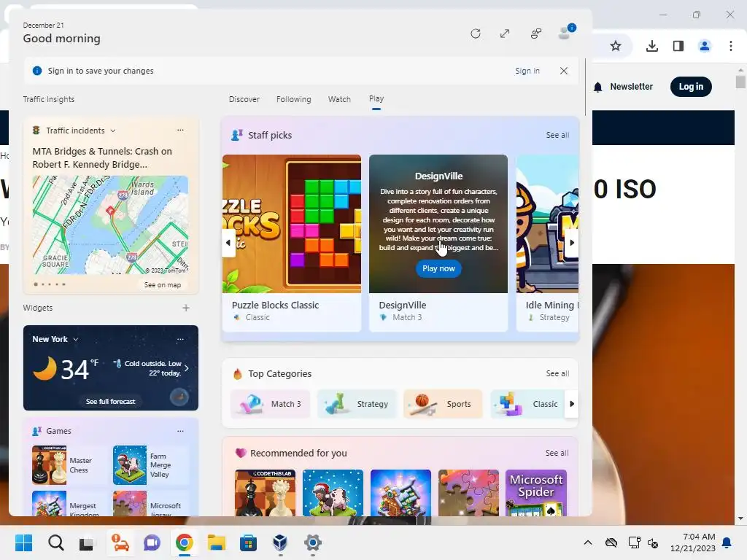This screenshot has height=560, width=747.
Task: Toggle Chrome side panel icon
Action: pyautogui.click(x=678, y=46)
